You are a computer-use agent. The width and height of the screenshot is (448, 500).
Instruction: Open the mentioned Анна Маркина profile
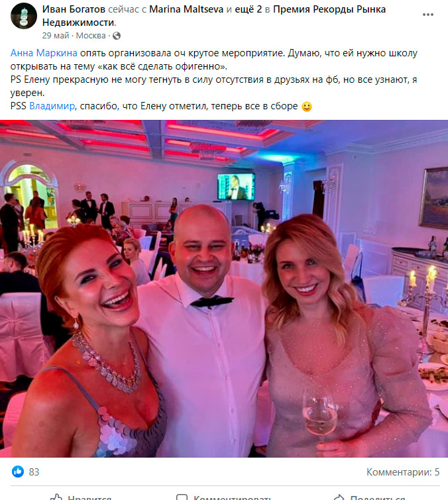[44, 52]
